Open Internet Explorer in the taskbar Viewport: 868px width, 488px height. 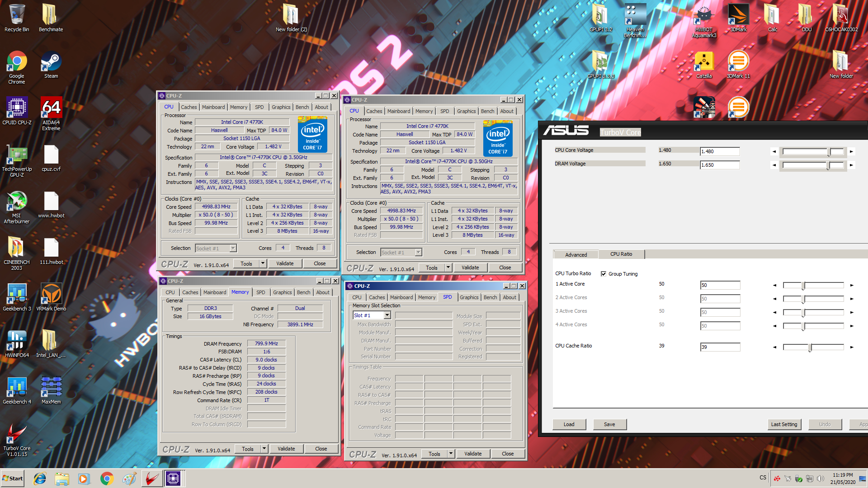point(40,478)
